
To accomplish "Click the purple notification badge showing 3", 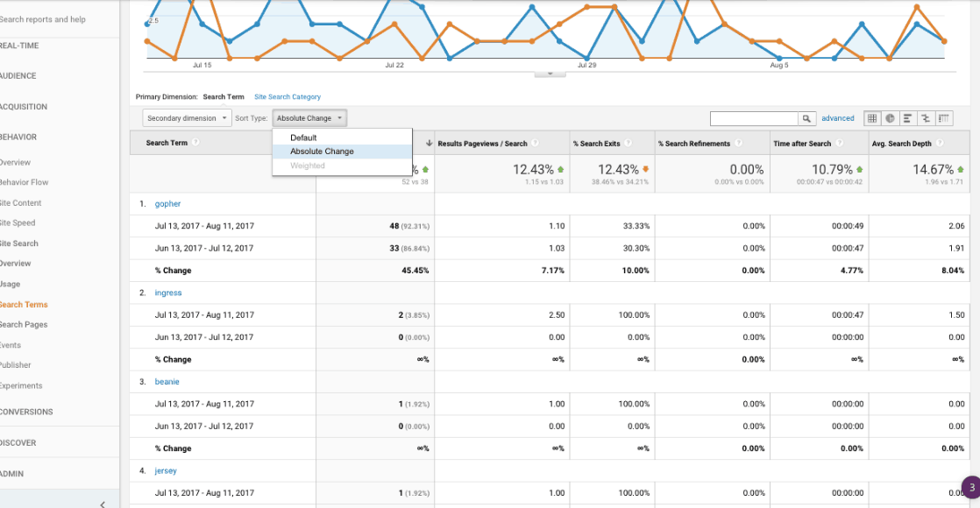I will click(x=971, y=488).
